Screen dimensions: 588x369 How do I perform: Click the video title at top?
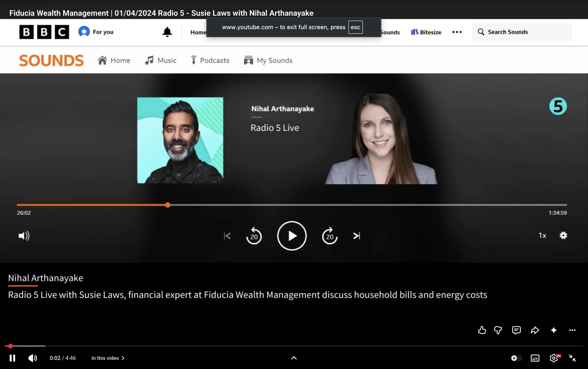(x=161, y=13)
